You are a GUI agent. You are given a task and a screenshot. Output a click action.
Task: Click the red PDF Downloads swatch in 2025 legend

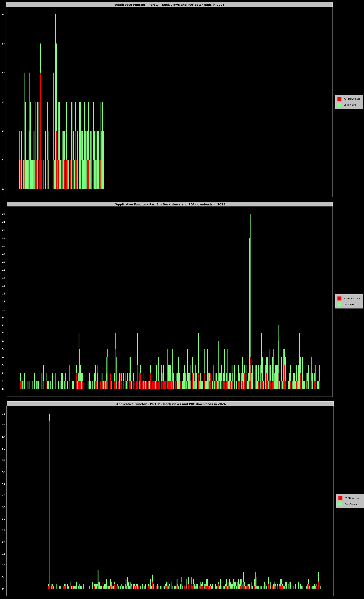[x=339, y=298]
